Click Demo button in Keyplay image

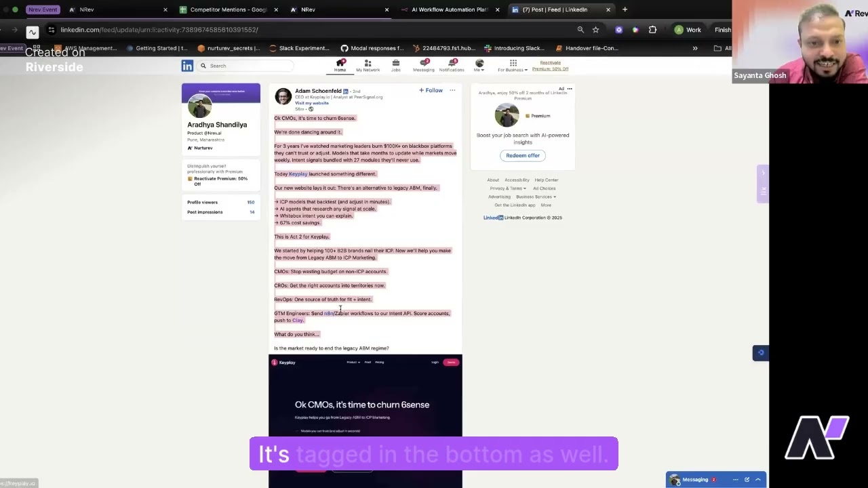click(x=451, y=362)
